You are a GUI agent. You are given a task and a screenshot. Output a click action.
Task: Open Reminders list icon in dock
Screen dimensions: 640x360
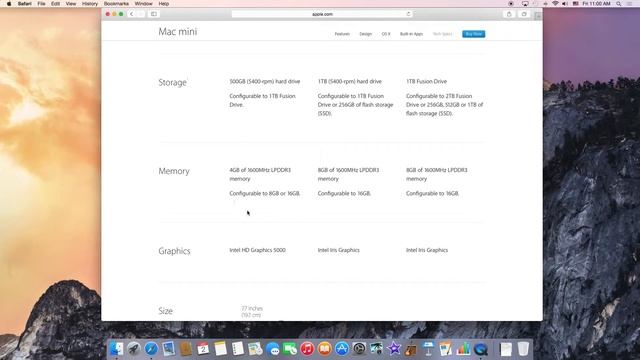click(238, 349)
